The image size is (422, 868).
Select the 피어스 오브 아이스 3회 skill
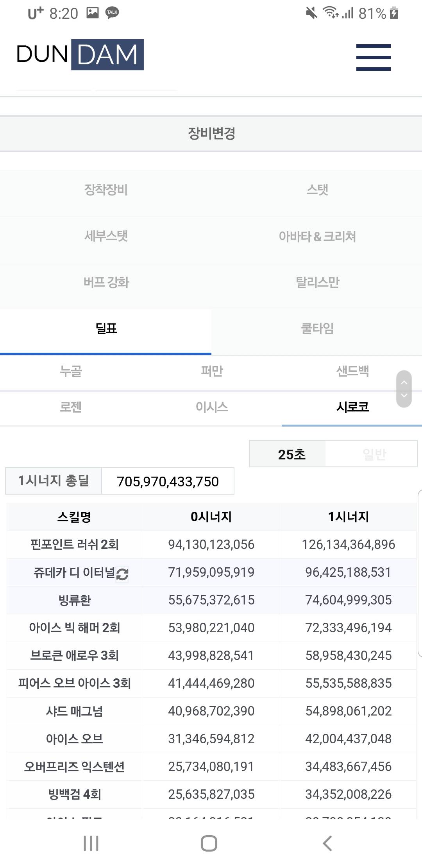point(74,683)
